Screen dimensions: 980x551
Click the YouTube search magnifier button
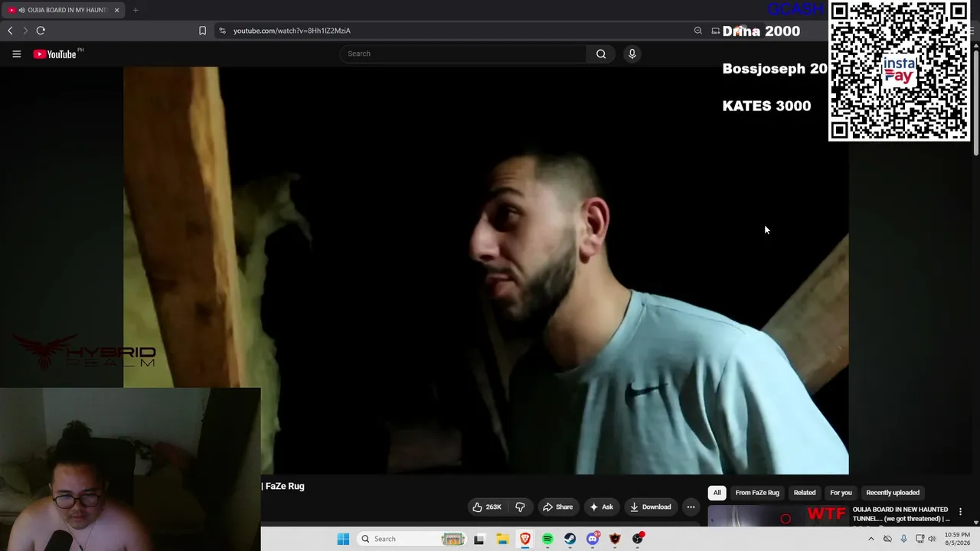click(601, 54)
